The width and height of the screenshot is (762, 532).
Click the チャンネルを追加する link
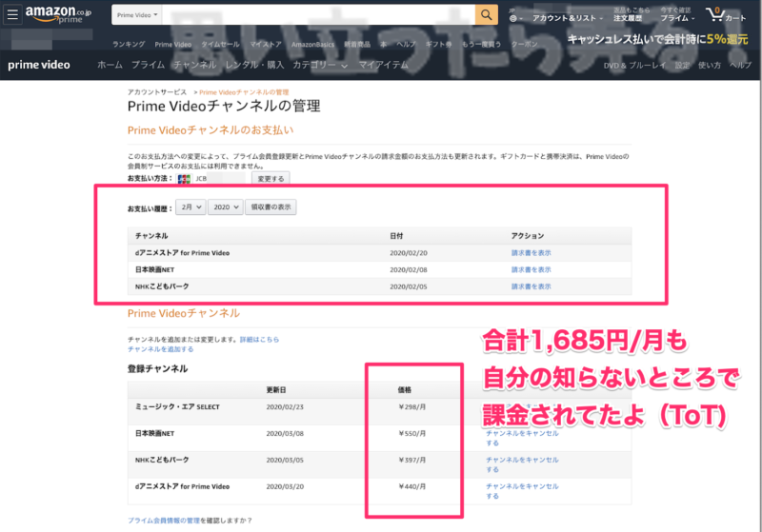[160, 349]
